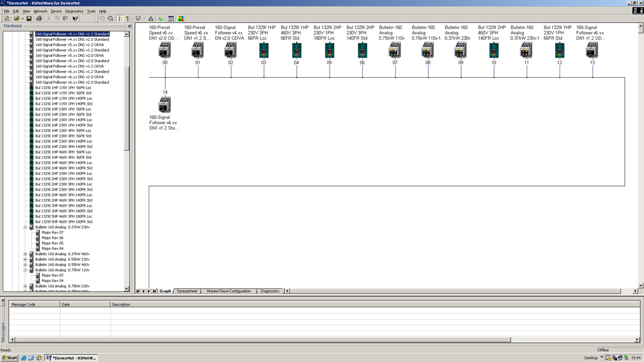Click the green diagnostics waveform icon
The height and width of the screenshot is (362, 644).
(x=160, y=18)
